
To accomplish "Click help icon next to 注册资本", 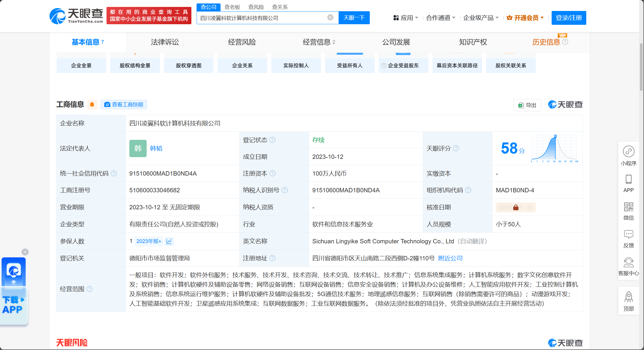I will [272, 173].
